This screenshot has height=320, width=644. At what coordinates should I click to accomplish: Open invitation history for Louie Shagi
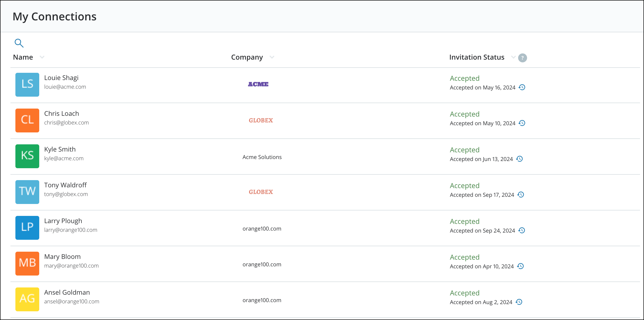coord(522,87)
